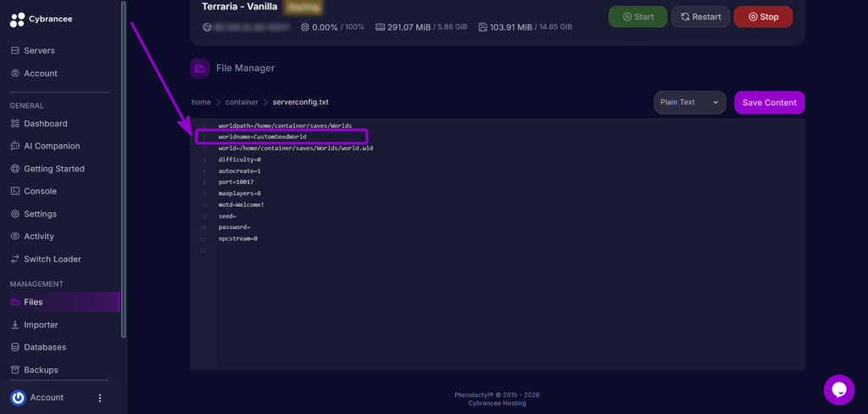The width and height of the screenshot is (868, 414).
Task: Open the Console terminal icon
Action: pos(15,191)
